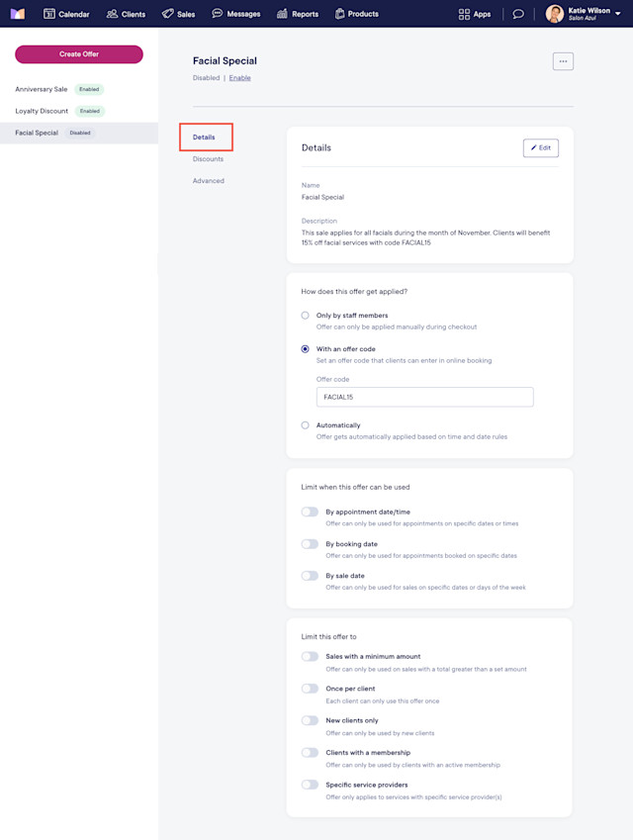Toggle 'By sale date' switch
Viewport: 633px width, 840px height.
point(310,576)
